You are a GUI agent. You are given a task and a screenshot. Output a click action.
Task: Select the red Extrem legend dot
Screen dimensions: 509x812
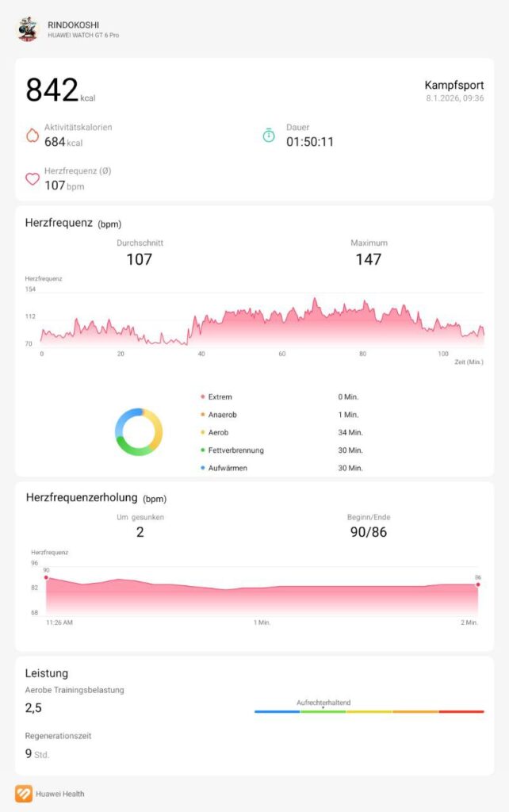click(203, 396)
